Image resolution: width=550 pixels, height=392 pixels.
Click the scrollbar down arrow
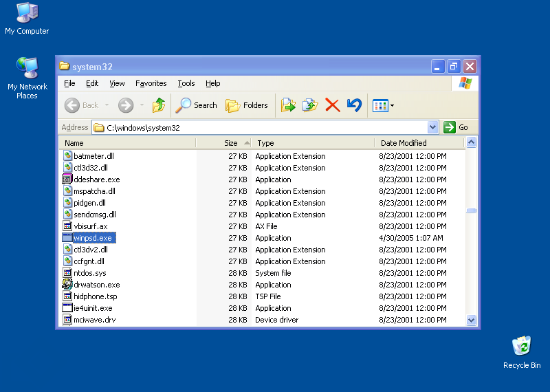pyautogui.click(x=471, y=320)
